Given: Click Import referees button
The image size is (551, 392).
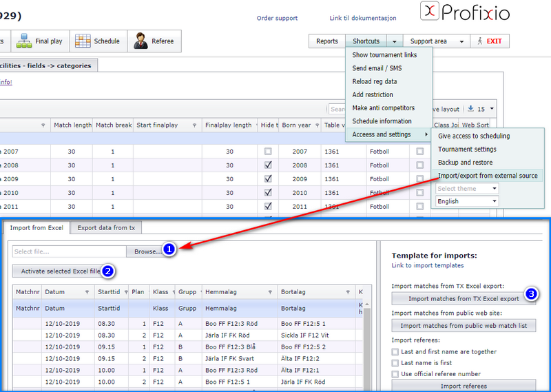Looking at the screenshot, I should click(x=464, y=386).
